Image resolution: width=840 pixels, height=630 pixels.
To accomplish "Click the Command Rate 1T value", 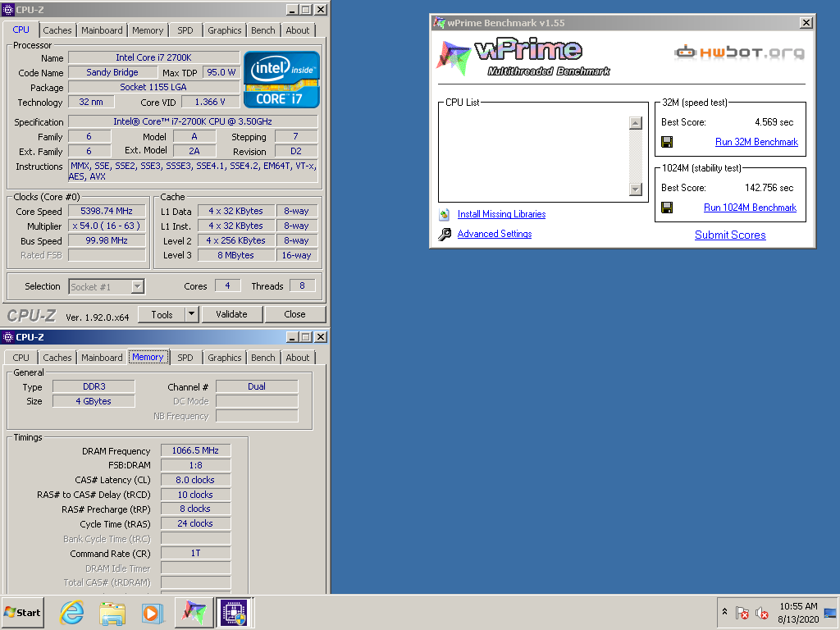I will click(195, 554).
